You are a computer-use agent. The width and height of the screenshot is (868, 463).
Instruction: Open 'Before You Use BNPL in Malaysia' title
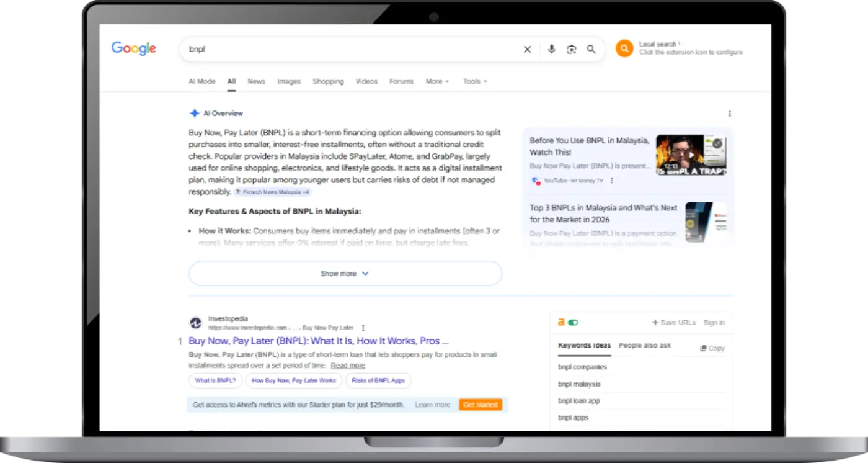tap(589, 146)
